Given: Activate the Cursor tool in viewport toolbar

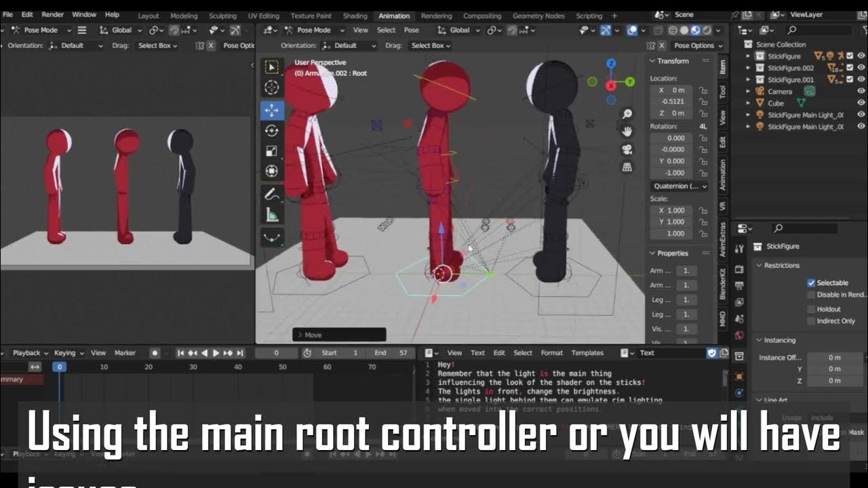Looking at the screenshot, I should tap(272, 87).
